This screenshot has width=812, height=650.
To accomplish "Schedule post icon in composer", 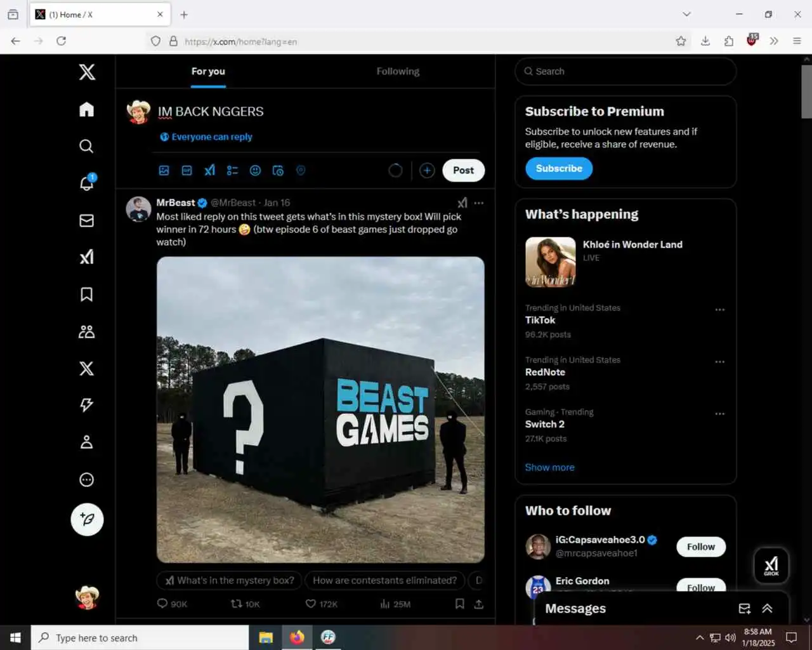I will (x=278, y=170).
